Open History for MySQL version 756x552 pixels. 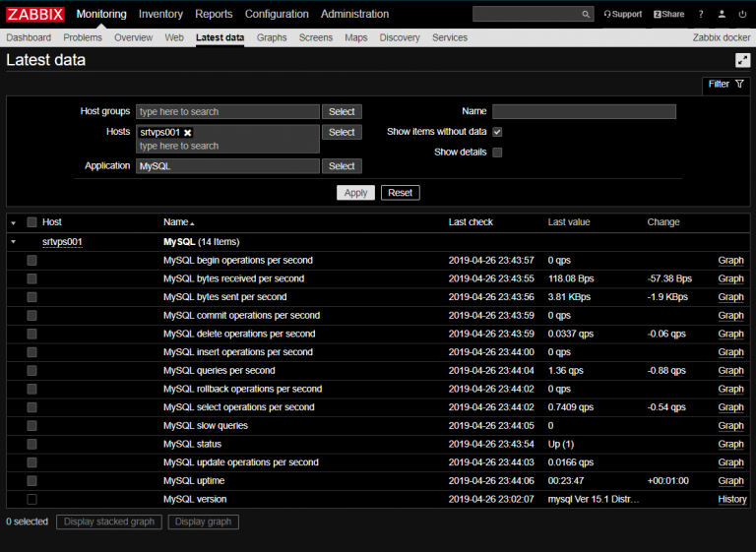732,500
